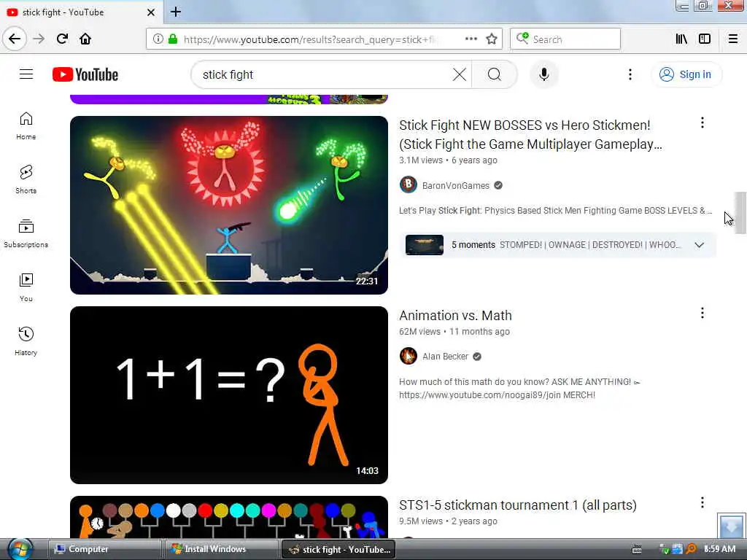Go to the YouTube logo homepage

pos(85,75)
